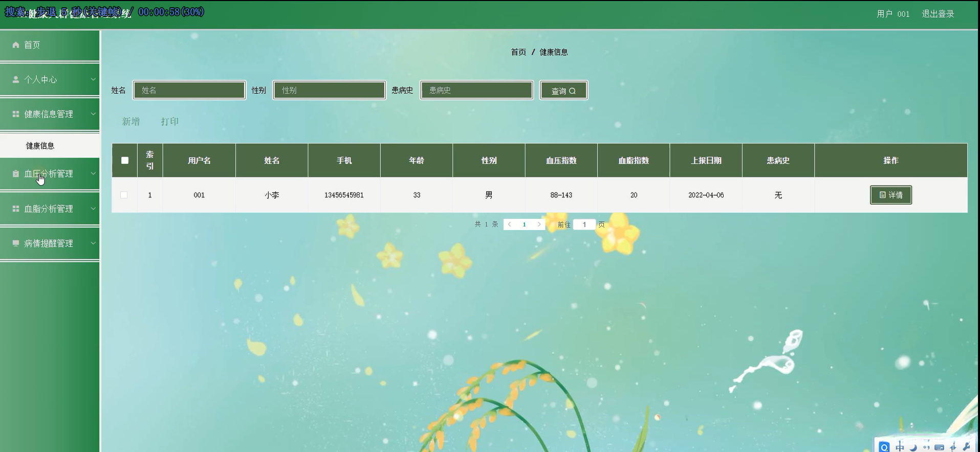980x452 pixels.
Task: Expand the 血压分析管理 chevron
Action: pos(93,174)
